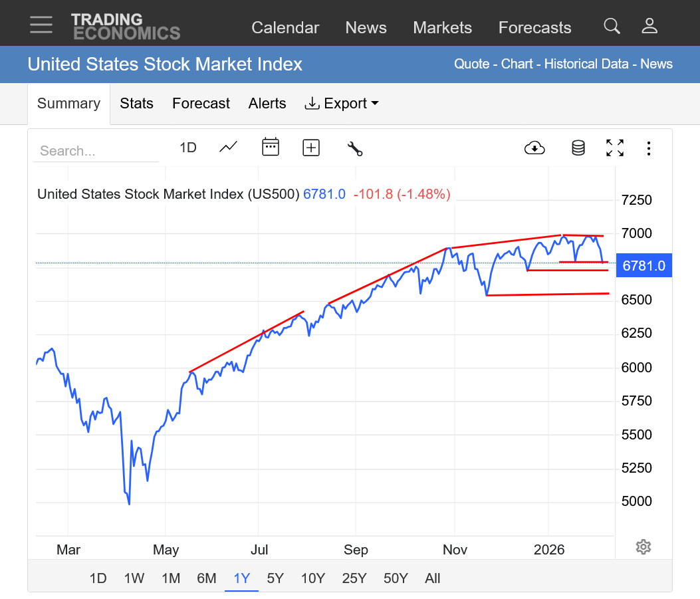Change chart type with line icon
Viewport: 700px width, 599px height.
[228, 147]
